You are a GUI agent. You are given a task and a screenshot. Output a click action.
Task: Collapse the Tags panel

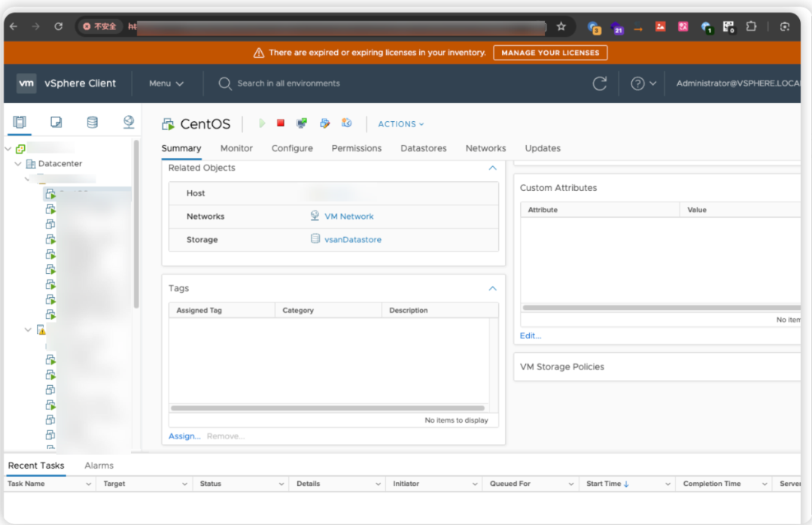coord(492,288)
